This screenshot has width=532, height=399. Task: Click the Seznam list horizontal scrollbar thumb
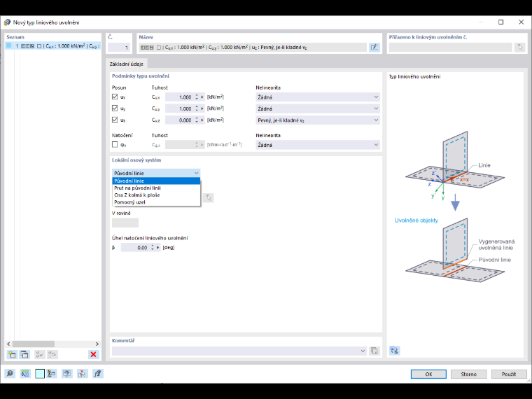[x=34, y=344]
